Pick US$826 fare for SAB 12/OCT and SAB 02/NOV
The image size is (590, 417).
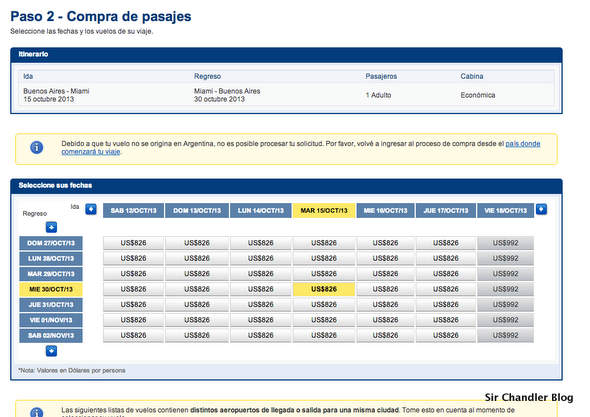tap(133, 335)
